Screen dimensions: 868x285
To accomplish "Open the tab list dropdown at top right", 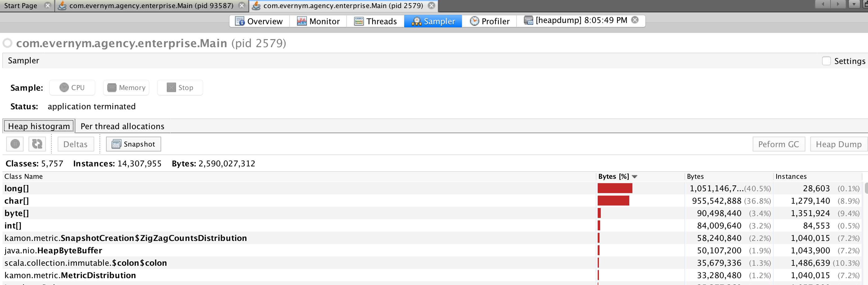I will pos(853,4).
